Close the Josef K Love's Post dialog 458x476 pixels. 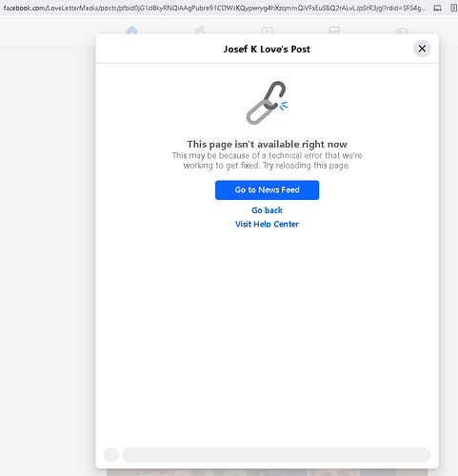coord(422,49)
